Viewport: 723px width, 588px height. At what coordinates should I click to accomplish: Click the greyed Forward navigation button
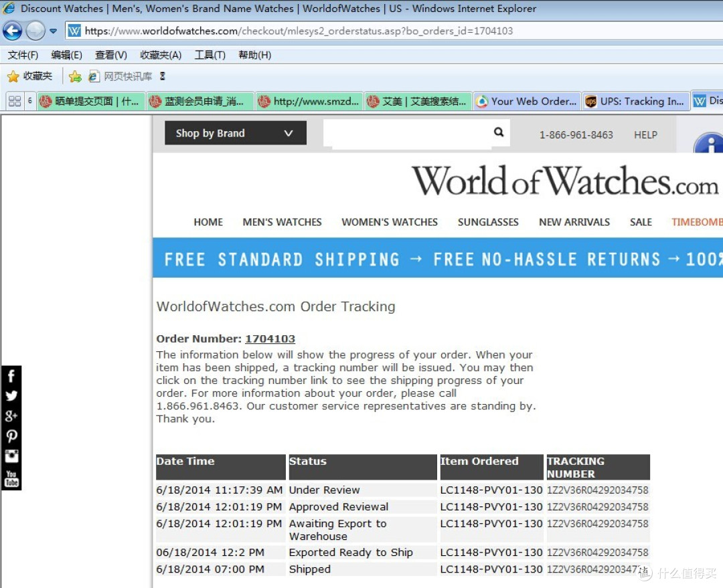(x=35, y=31)
